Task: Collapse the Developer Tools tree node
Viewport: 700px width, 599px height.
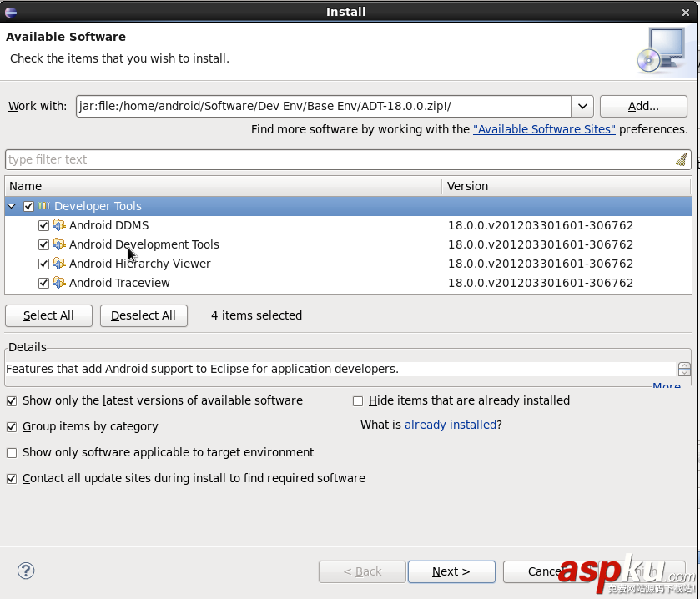Action: click(12, 206)
